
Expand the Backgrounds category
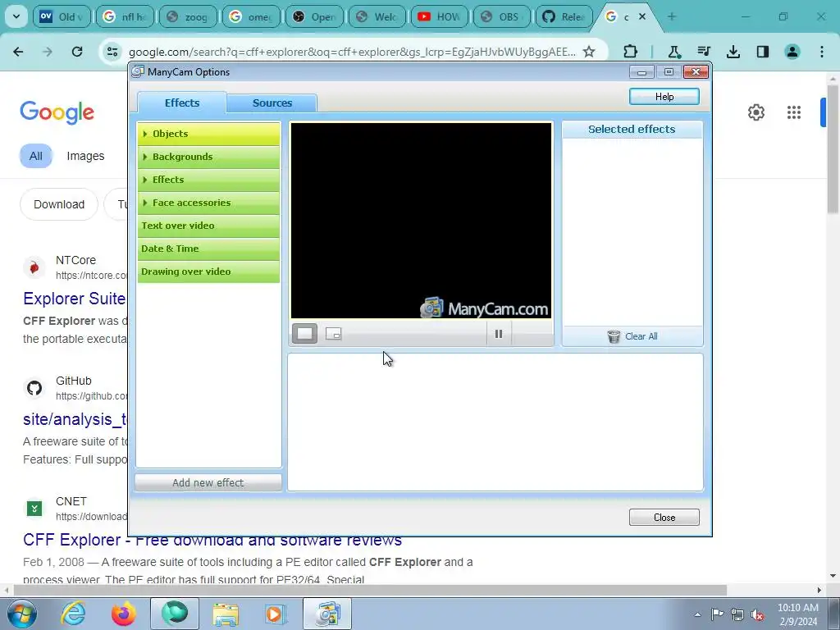pos(208,157)
